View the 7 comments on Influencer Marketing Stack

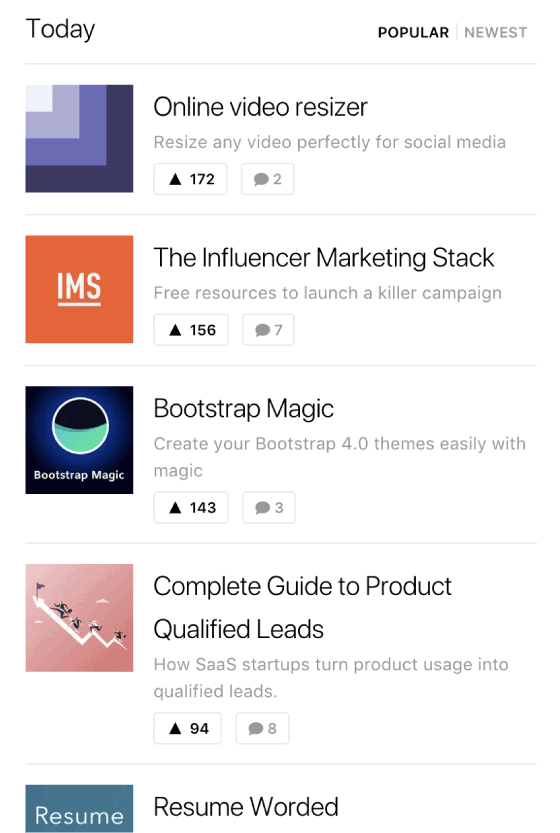click(268, 330)
